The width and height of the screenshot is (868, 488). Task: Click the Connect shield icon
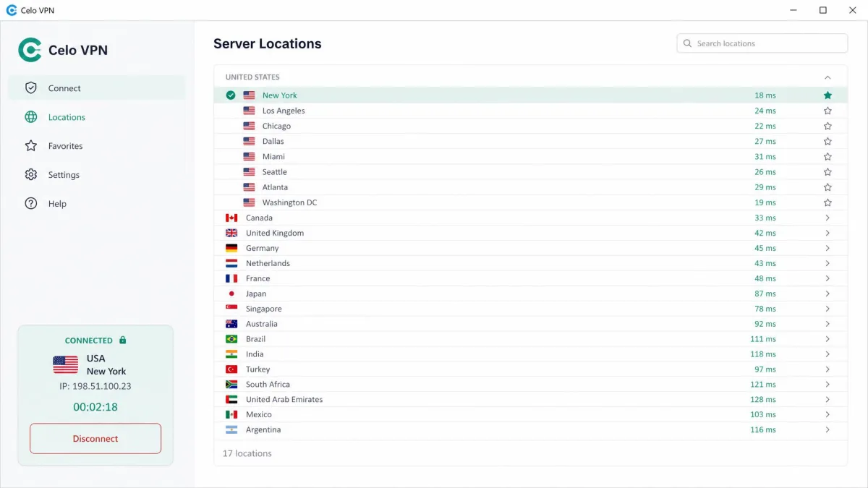(x=30, y=88)
